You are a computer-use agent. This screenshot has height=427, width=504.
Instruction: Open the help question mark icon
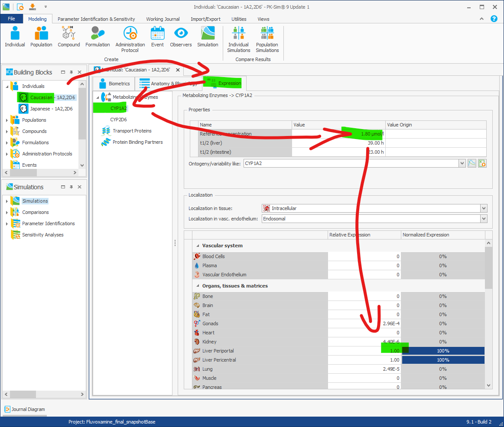click(x=494, y=19)
